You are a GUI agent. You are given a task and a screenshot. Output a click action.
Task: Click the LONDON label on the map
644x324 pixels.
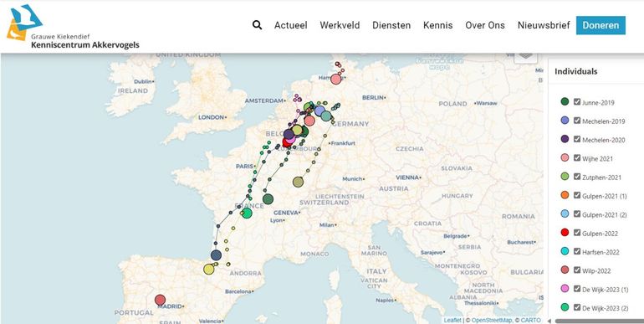point(211,117)
